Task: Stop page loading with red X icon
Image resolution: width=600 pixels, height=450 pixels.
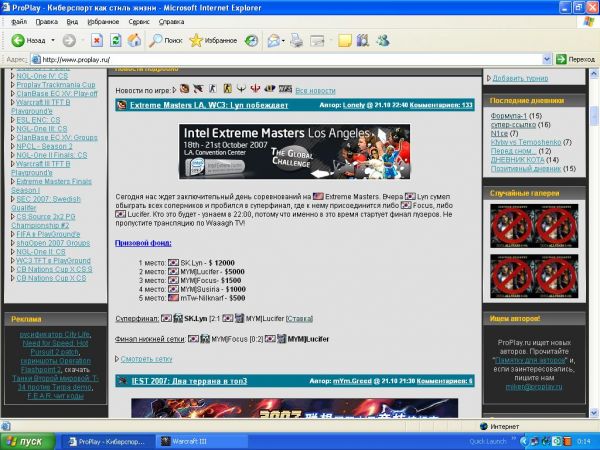Action: coord(97,40)
